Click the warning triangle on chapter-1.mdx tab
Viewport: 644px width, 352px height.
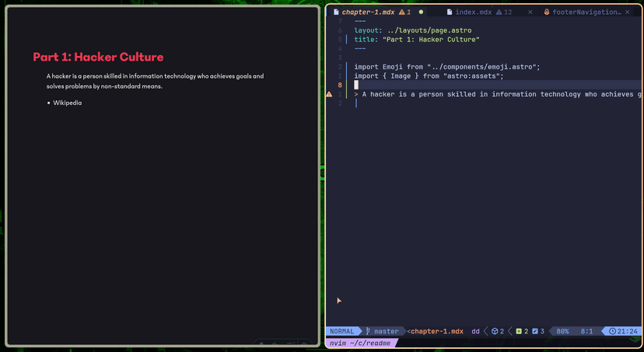[x=402, y=12]
